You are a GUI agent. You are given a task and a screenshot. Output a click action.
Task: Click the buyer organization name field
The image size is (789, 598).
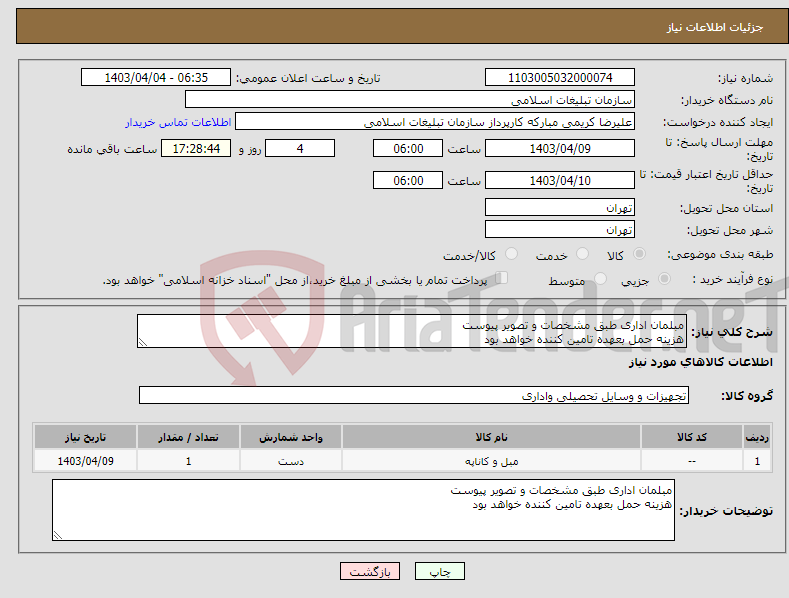click(410, 100)
